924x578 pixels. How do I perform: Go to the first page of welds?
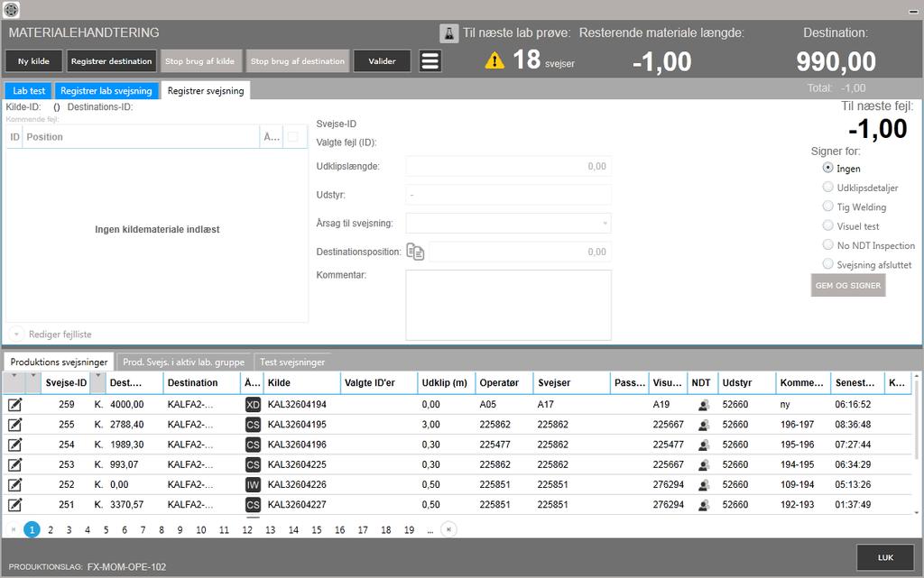click(14, 529)
